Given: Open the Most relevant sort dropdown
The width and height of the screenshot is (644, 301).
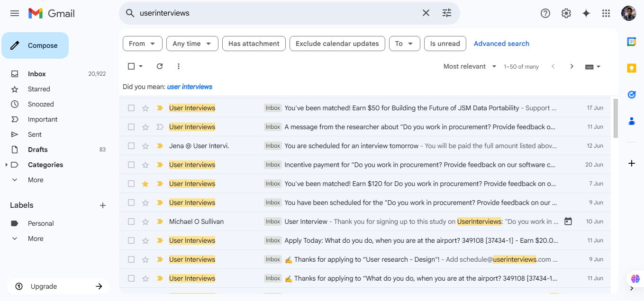Looking at the screenshot, I should [x=470, y=66].
